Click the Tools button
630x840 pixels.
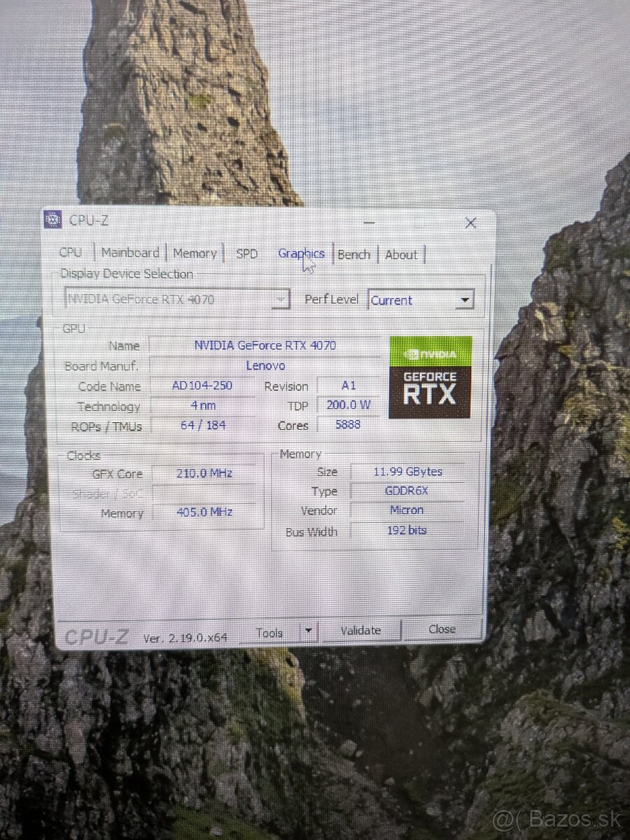270,632
